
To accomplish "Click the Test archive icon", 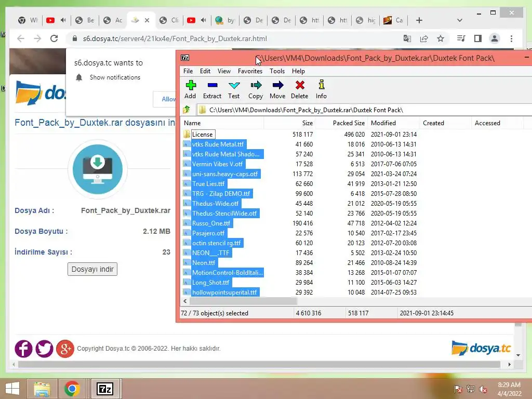I will [x=234, y=89].
